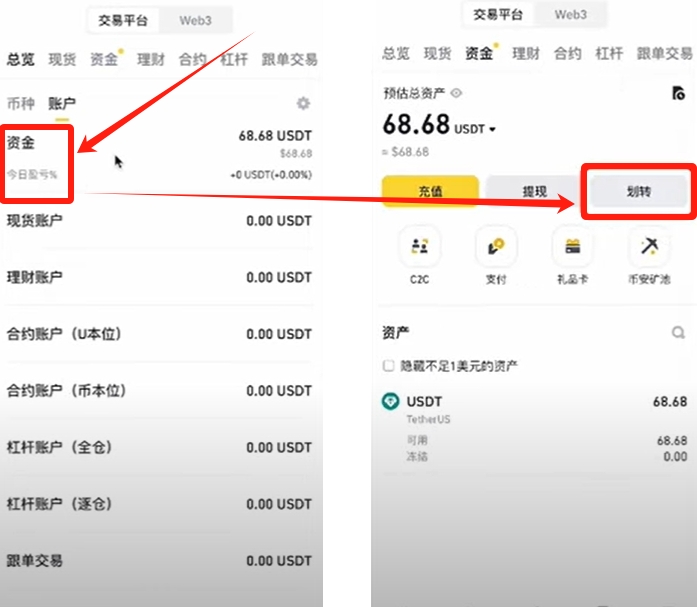The width and height of the screenshot is (697, 607).
Task: Tap the green USDT coin logo
Action: click(x=390, y=401)
